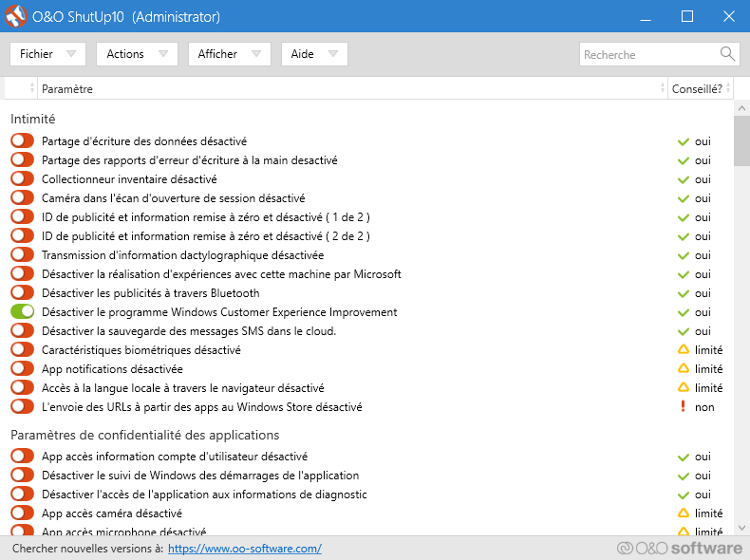Click green check for Bluetooth publicités row

(683, 293)
